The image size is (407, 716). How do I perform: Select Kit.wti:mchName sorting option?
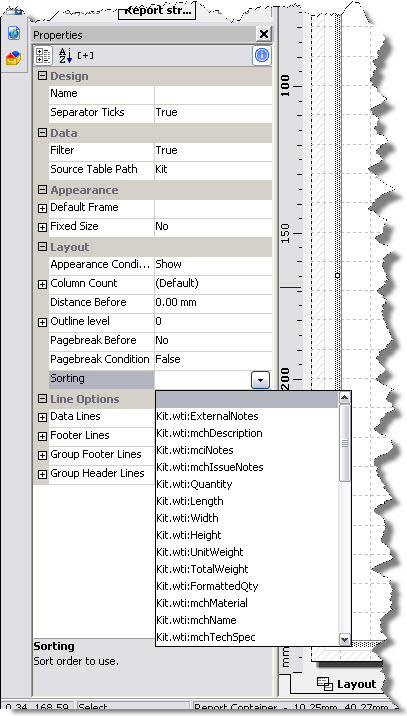247,620
